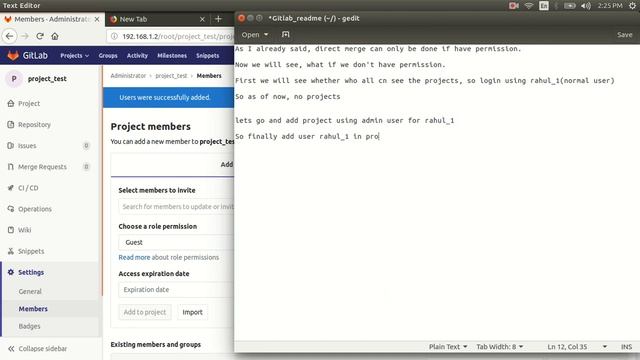Open the Guest role permission dropdown
This screenshot has width=640, height=360.
click(x=176, y=242)
